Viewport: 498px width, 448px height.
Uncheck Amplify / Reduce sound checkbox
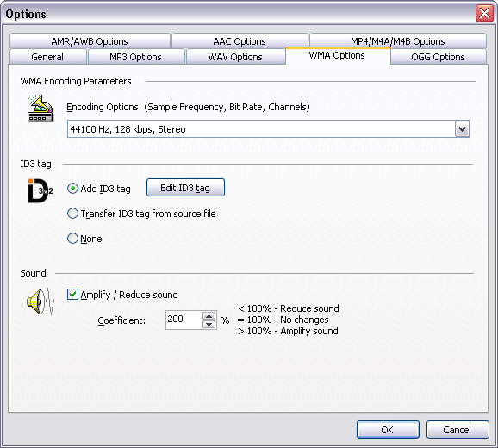click(72, 295)
